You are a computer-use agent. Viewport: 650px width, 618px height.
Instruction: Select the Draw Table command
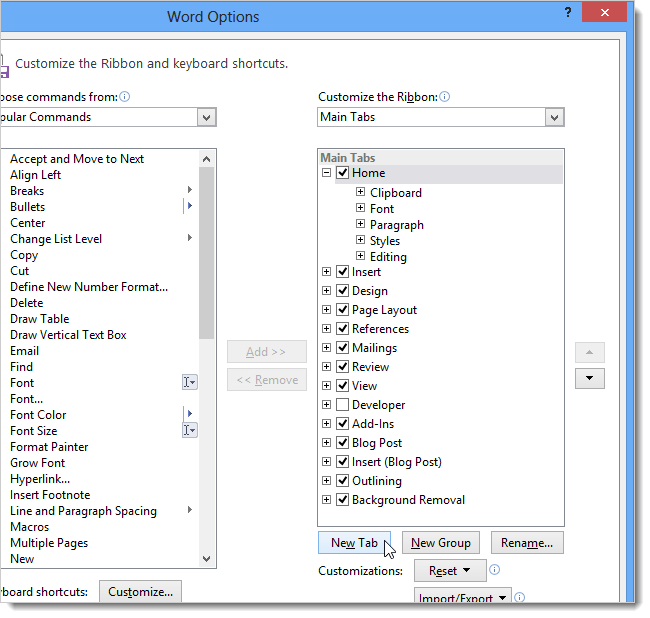pos(40,319)
